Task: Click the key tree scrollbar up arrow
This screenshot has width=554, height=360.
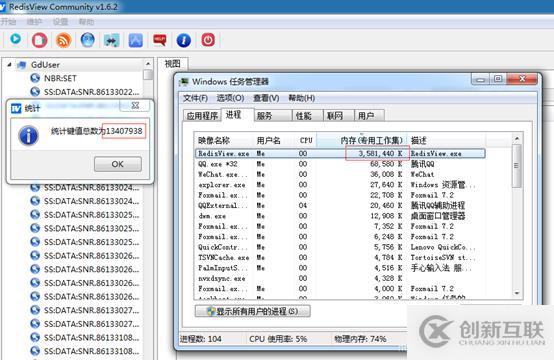Action: 148,64
